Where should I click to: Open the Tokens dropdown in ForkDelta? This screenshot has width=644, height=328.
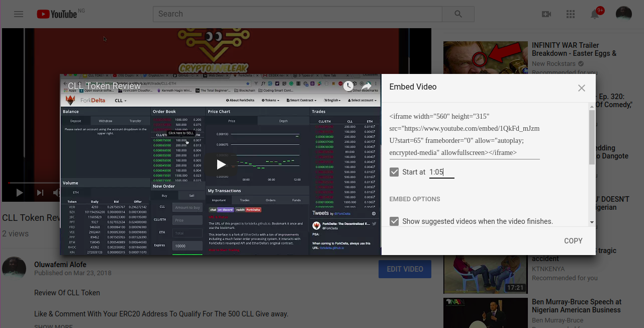[x=271, y=101]
